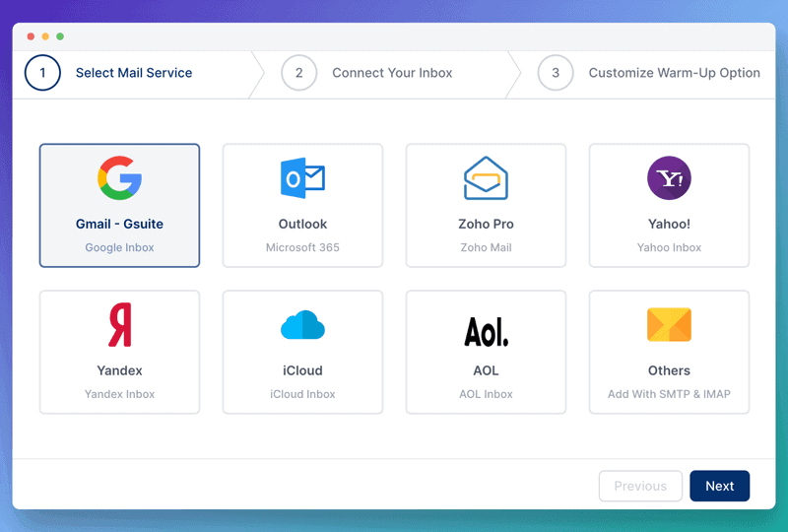Click the black Aol. logo
This screenshot has width=788, height=532.
click(486, 332)
